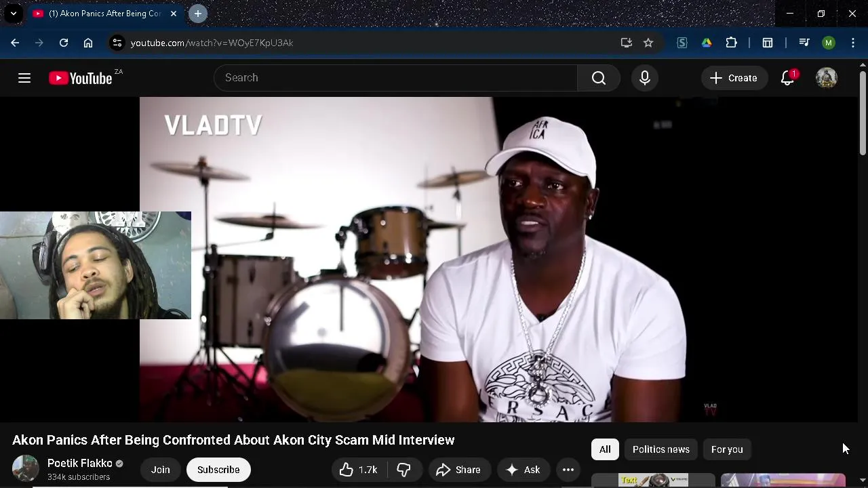The height and width of the screenshot is (488, 868).
Task: Install app icon in address bar
Action: (x=627, y=43)
